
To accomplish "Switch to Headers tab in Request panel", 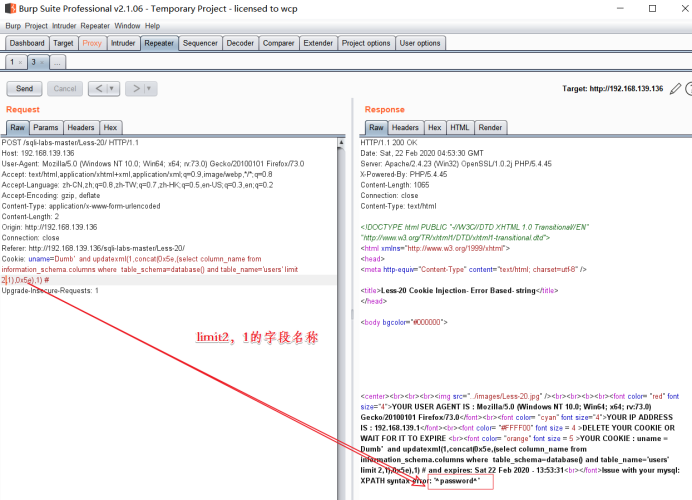I will (x=81, y=128).
